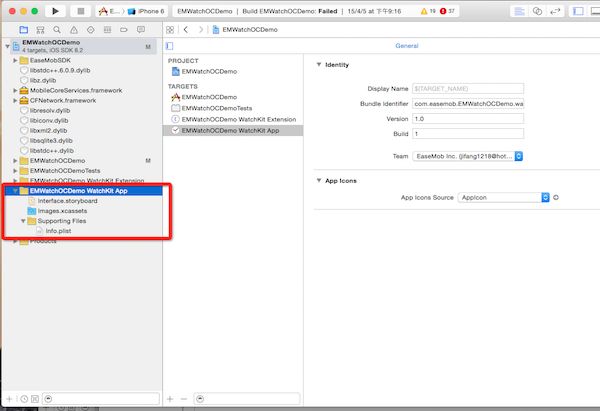Choose the iPhone 6 destination device
Image resolution: width=600 pixels, height=411 pixels.
(146, 11)
